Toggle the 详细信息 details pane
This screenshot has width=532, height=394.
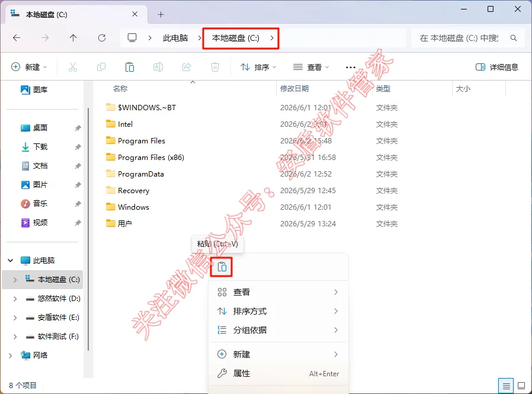(496, 67)
